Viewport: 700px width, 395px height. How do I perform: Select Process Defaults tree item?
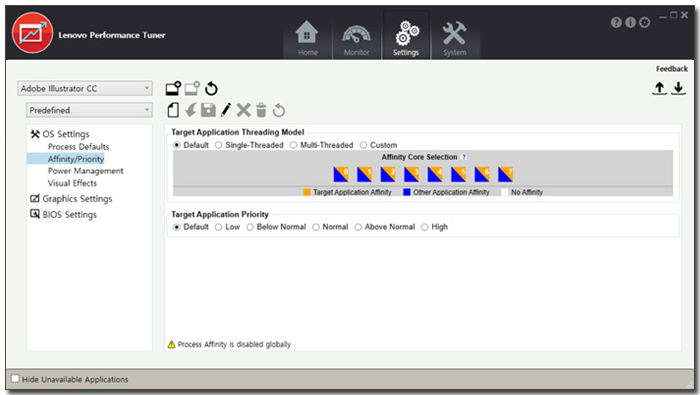[x=79, y=146]
